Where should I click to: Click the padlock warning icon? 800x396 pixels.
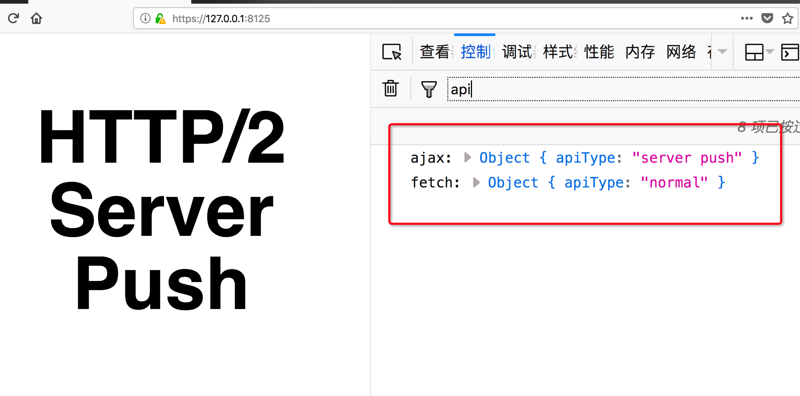click(x=161, y=19)
